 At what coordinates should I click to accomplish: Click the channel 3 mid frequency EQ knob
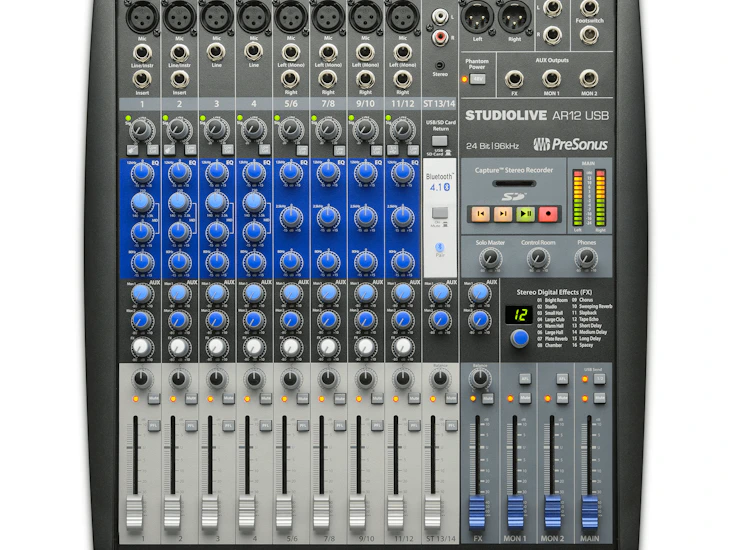tap(216, 202)
